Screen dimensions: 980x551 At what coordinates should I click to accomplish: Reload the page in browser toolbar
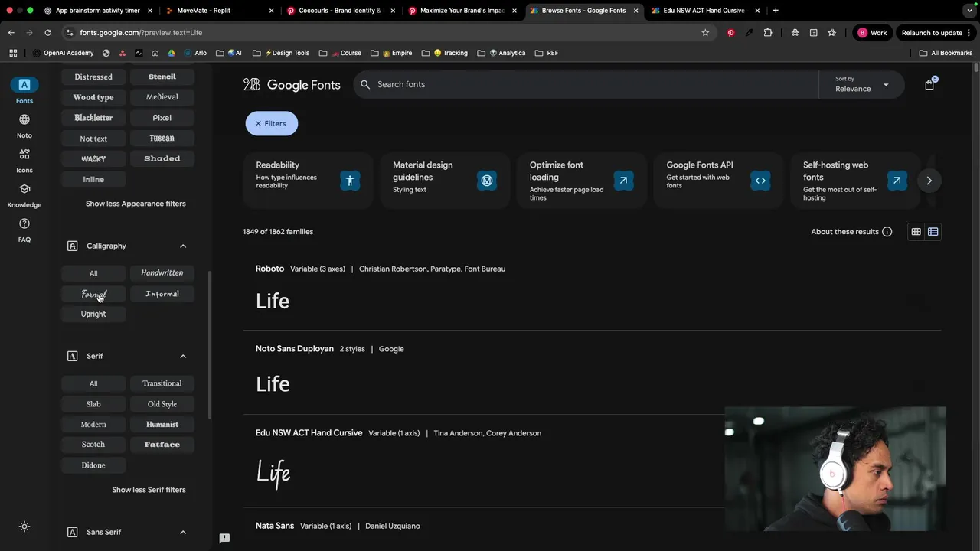(x=47, y=33)
